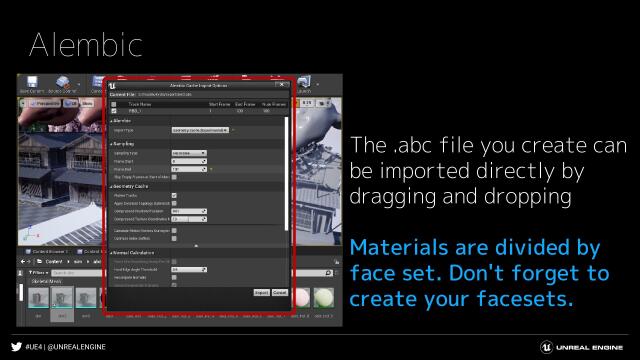The image size is (640, 360).
Task: Click the Frame Start value field
Action: click(x=189, y=161)
